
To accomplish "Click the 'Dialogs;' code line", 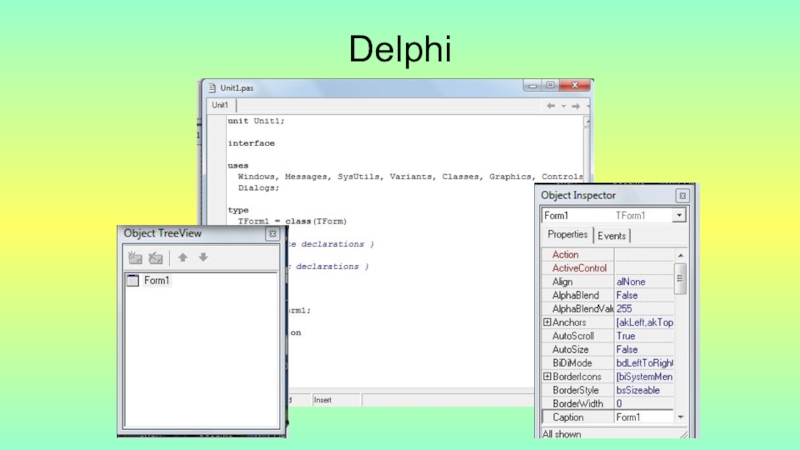I will (258, 188).
